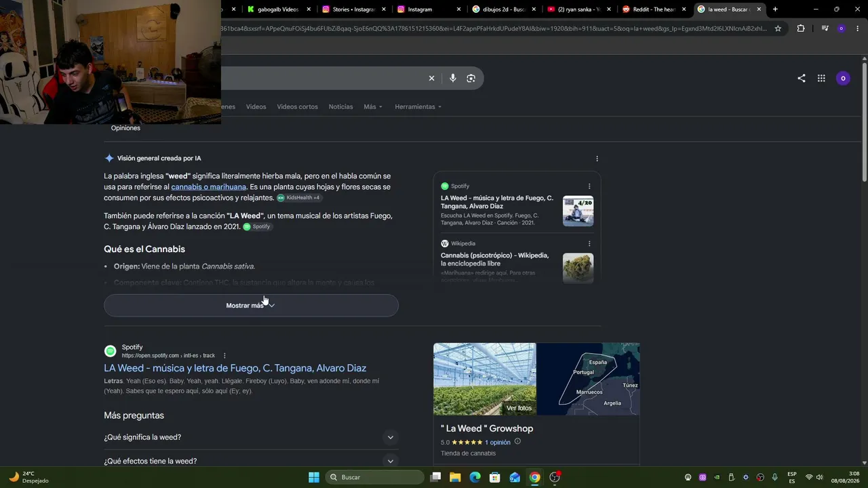The image size is (868, 488).
Task: Open options for the Wikipedia source card
Action: [x=589, y=243]
